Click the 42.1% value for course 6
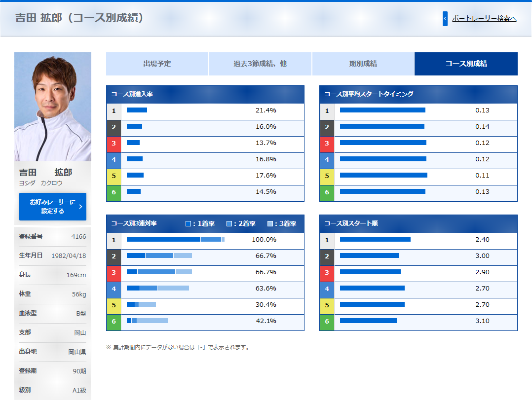The width and height of the screenshot is (532, 400). tap(266, 321)
